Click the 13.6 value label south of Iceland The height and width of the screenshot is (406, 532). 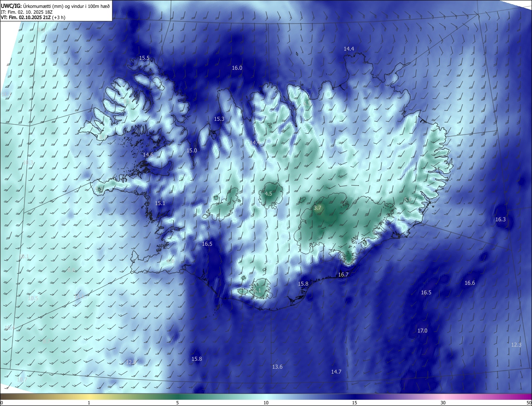[x=277, y=367]
